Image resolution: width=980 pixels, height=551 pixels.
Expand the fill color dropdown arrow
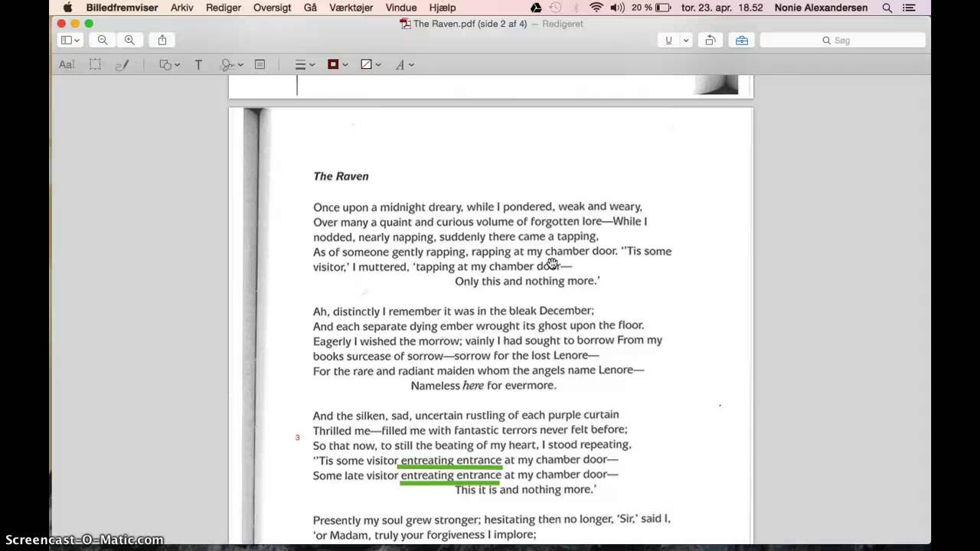coord(378,65)
